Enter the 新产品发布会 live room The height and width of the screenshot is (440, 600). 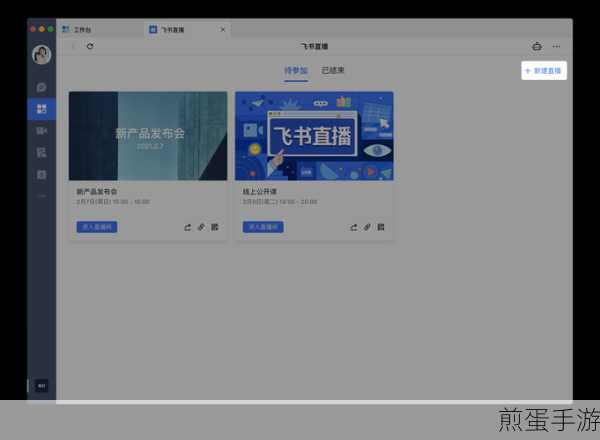click(x=97, y=227)
